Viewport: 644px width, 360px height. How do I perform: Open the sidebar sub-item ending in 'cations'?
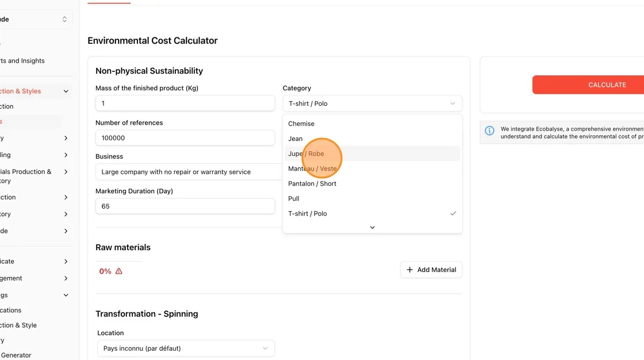tap(11, 311)
